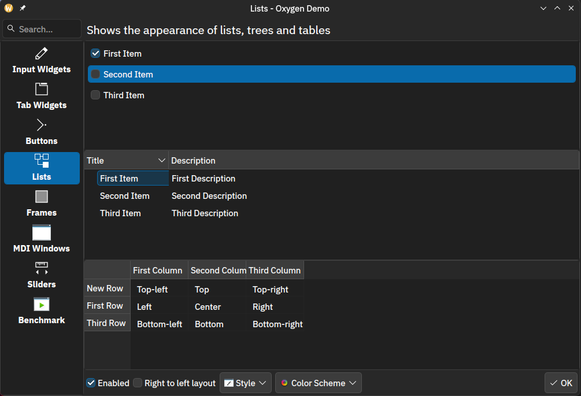Click the OK button

pyautogui.click(x=561, y=383)
